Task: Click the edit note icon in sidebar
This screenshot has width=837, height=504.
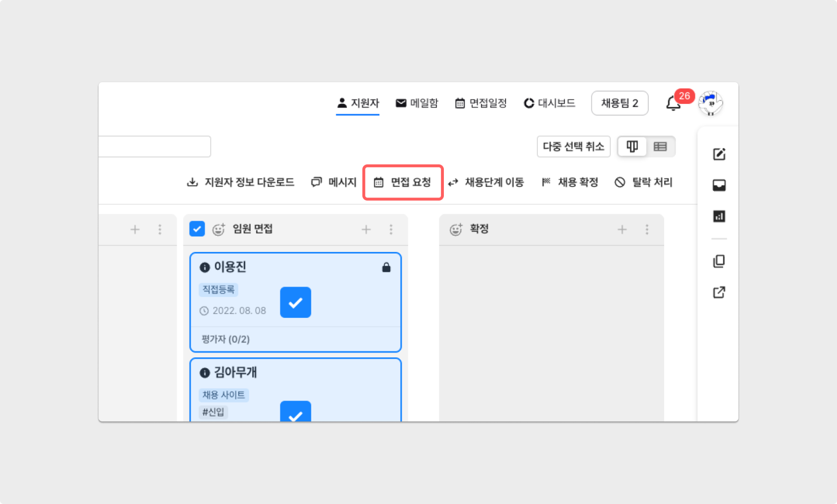Action: click(x=719, y=154)
